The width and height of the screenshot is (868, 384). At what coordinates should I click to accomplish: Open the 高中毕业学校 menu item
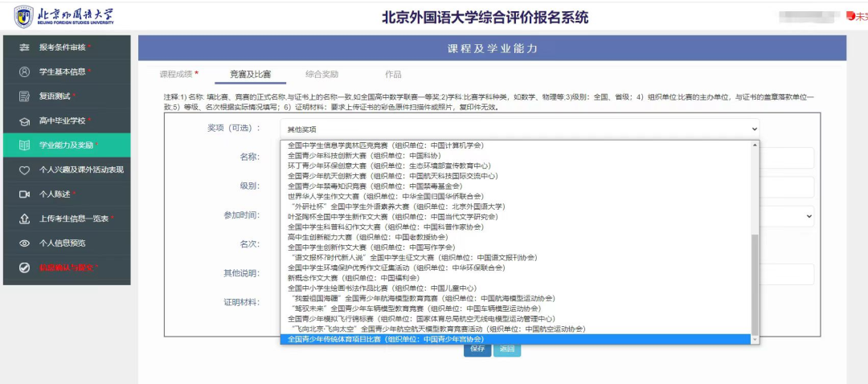[67, 121]
